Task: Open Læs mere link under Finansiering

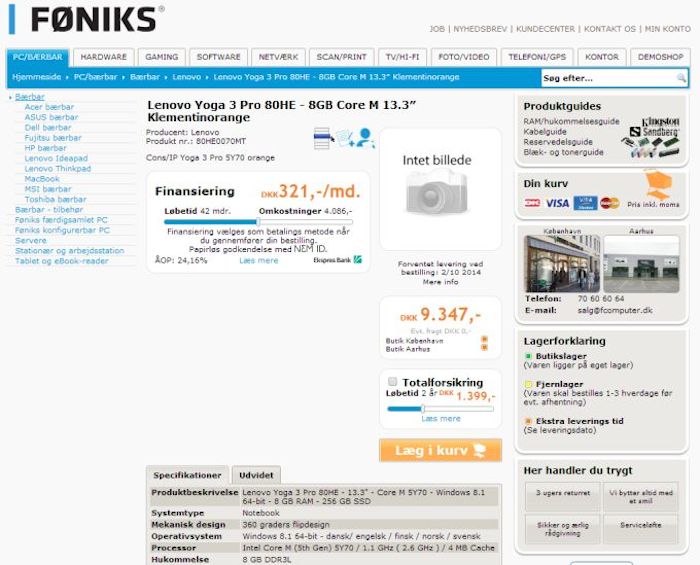Action: (x=258, y=261)
